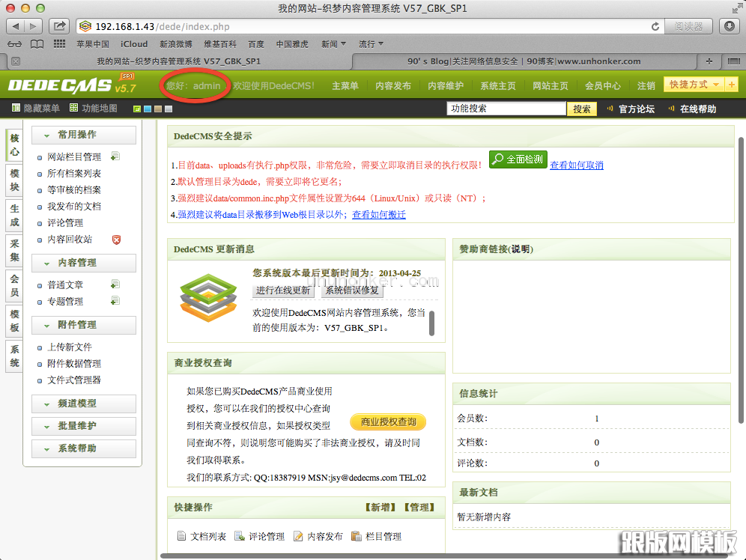Select the green theme swatch
This screenshot has width=746, height=560.
click(137, 109)
